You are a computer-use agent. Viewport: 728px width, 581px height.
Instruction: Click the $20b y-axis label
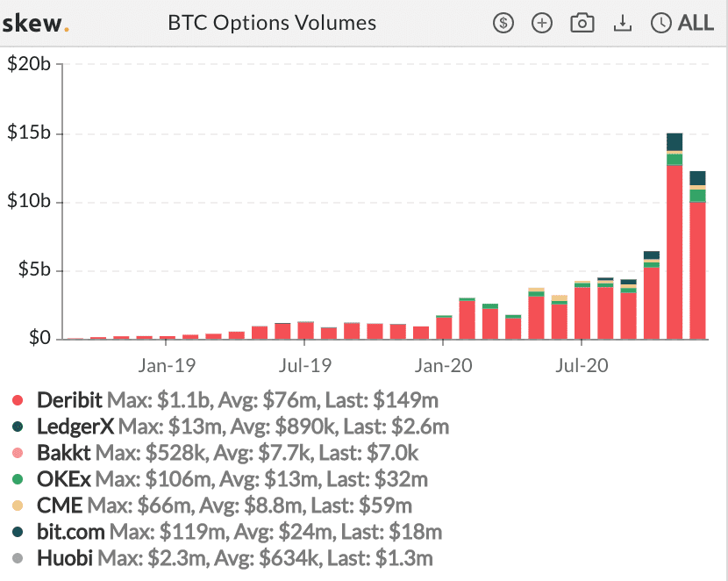pyautogui.click(x=28, y=63)
